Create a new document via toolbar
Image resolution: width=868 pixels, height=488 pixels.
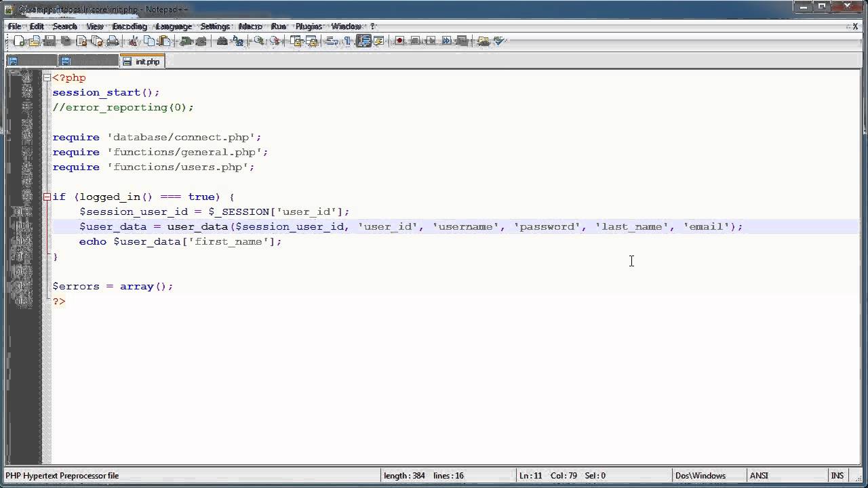[19, 41]
